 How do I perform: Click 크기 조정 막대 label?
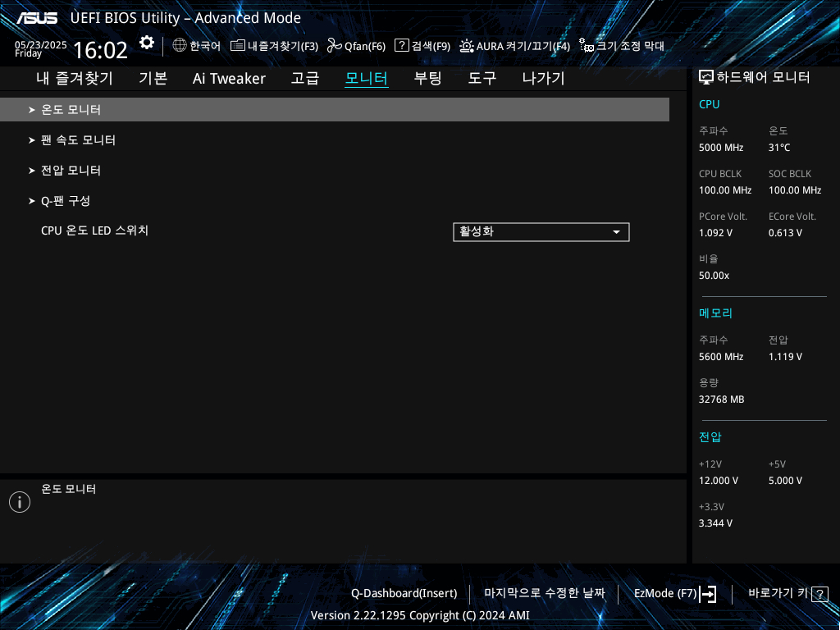coord(631,46)
